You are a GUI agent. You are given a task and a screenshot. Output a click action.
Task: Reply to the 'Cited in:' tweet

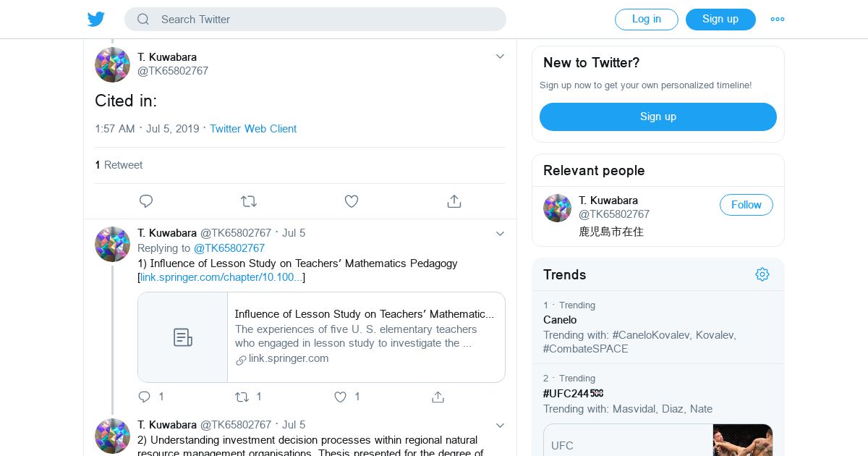146,201
